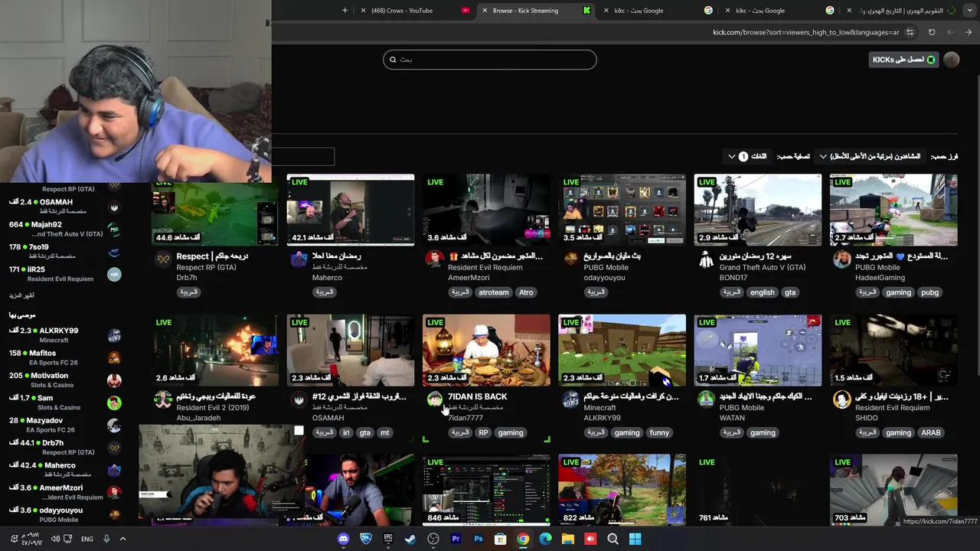Viewport: 980px width, 551px height.
Task: Open ALKRKY99 Minecraft stream thumbnail
Action: coord(622,350)
